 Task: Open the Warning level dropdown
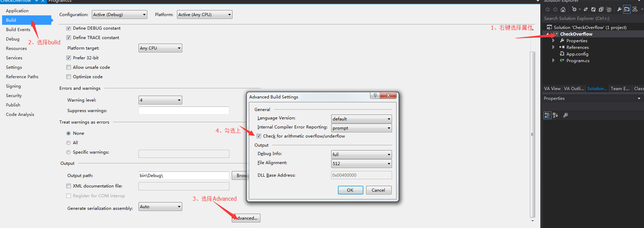[x=160, y=100]
